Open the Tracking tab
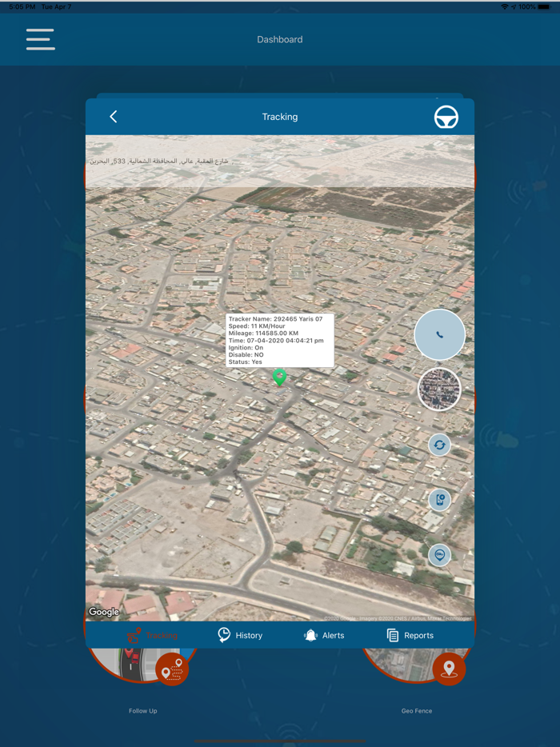Screen dimensions: 560x747 [152, 635]
